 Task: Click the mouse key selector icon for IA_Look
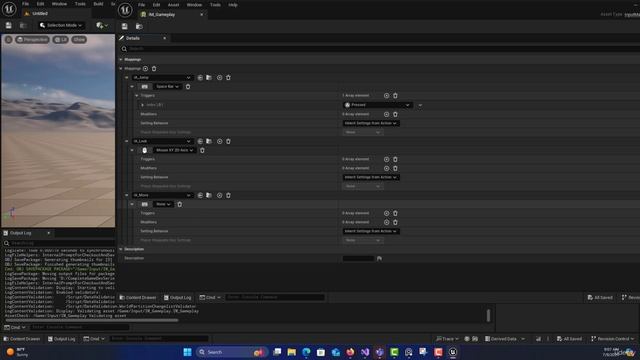[144, 150]
